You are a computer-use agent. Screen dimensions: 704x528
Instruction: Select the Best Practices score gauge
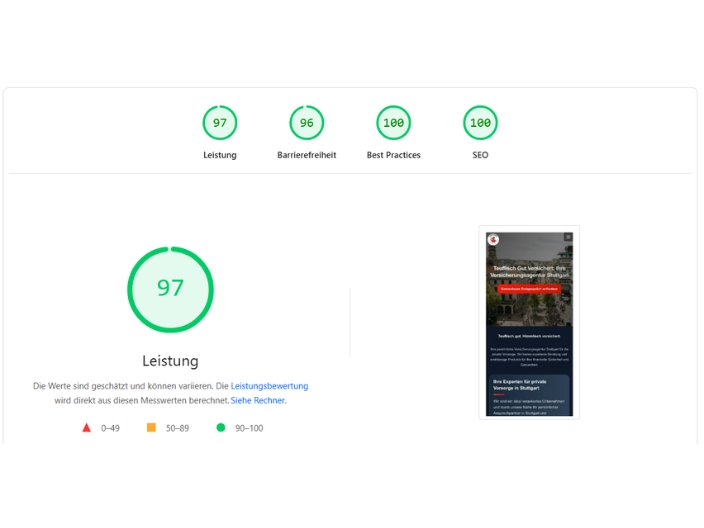[393, 123]
